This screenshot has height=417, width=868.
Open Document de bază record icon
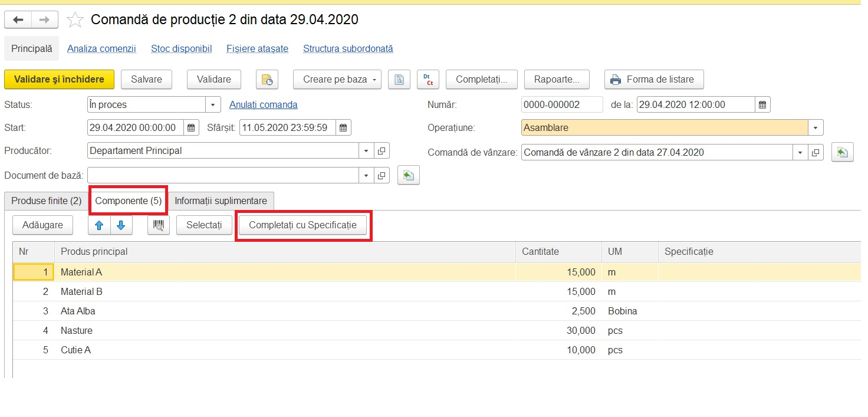(382, 175)
